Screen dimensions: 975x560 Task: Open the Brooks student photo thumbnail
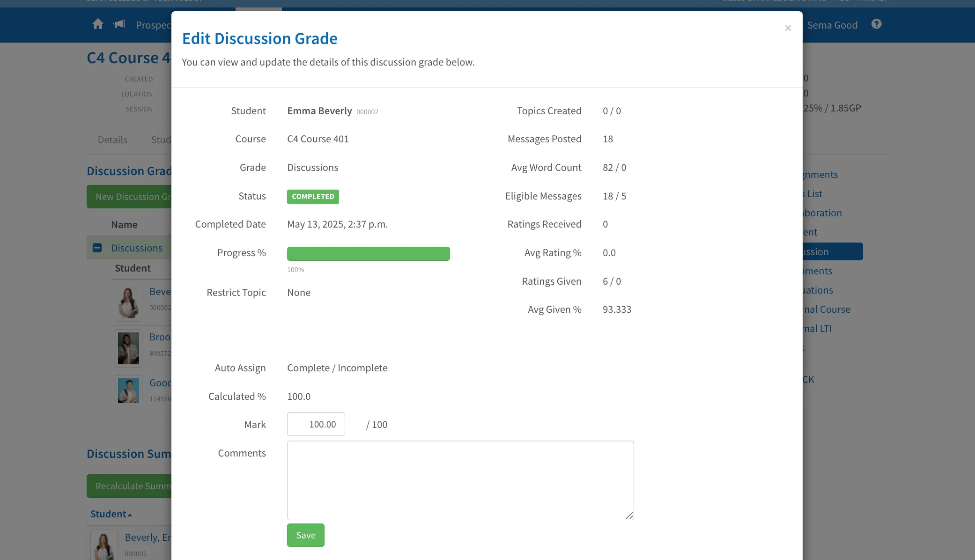(x=128, y=348)
